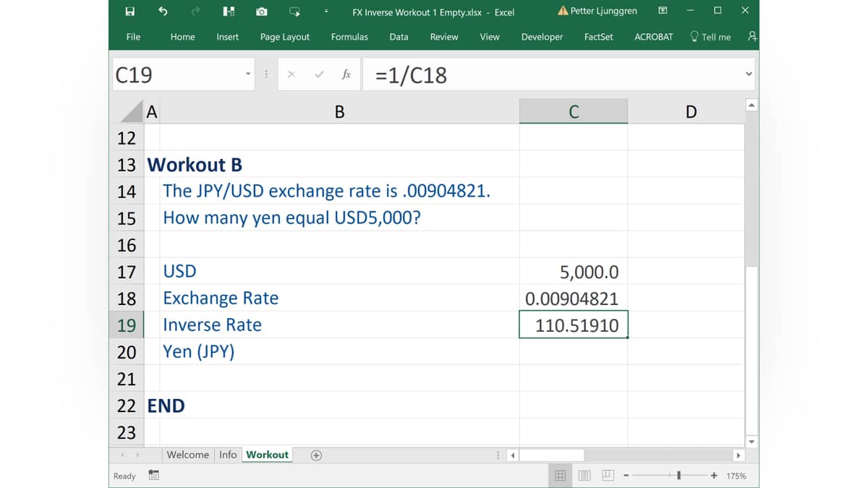The image size is (868, 488).
Task: Switch to the Welcome sheet tab
Action: click(x=187, y=455)
